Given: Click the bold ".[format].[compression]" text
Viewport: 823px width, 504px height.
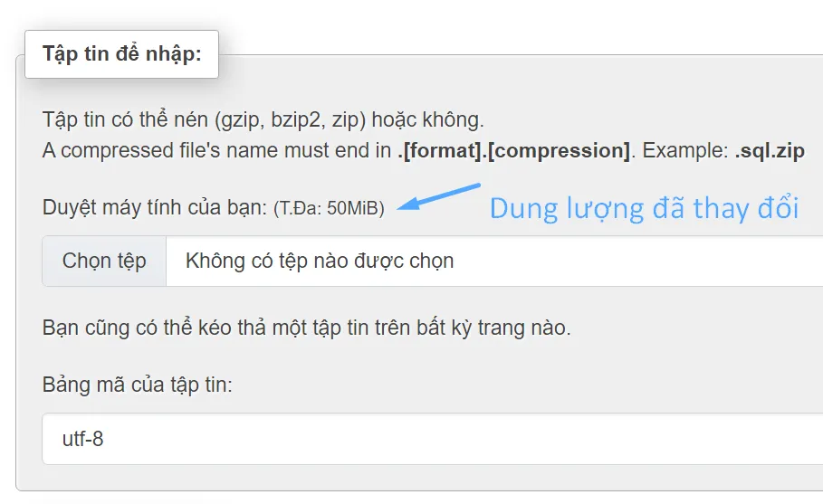Looking at the screenshot, I should (513, 150).
